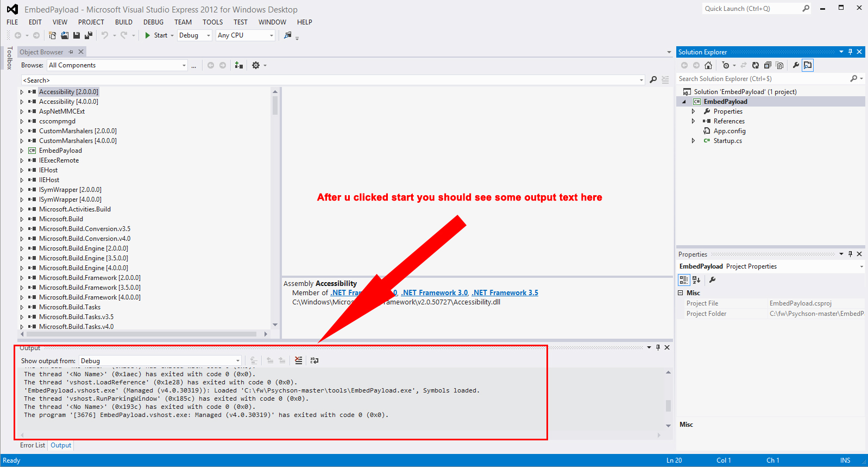Toggle Alphabetical sort in Properties panel
Screen dimensions: 868x467
coord(696,280)
